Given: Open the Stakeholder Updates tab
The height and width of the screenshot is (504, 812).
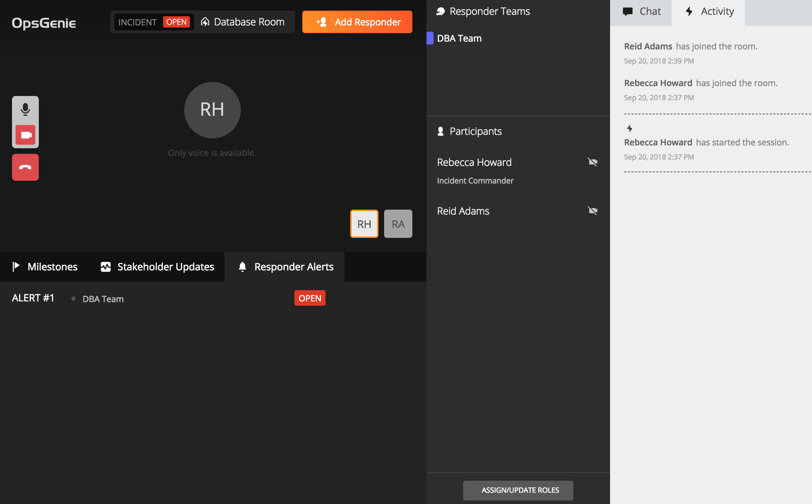Looking at the screenshot, I should [157, 267].
